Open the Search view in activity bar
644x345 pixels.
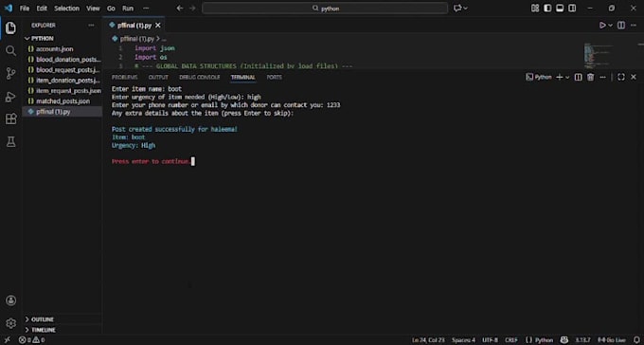pos(10,51)
